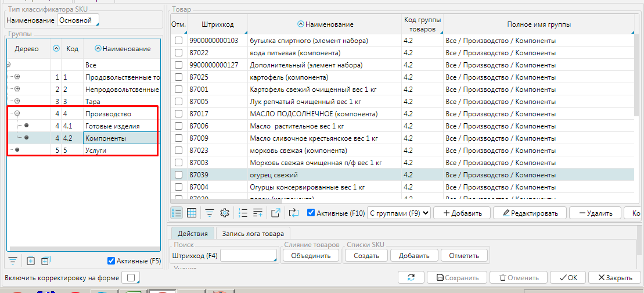Expand the Тара tree node
The height and width of the screenshot is (293, 644).
(17, 101)
